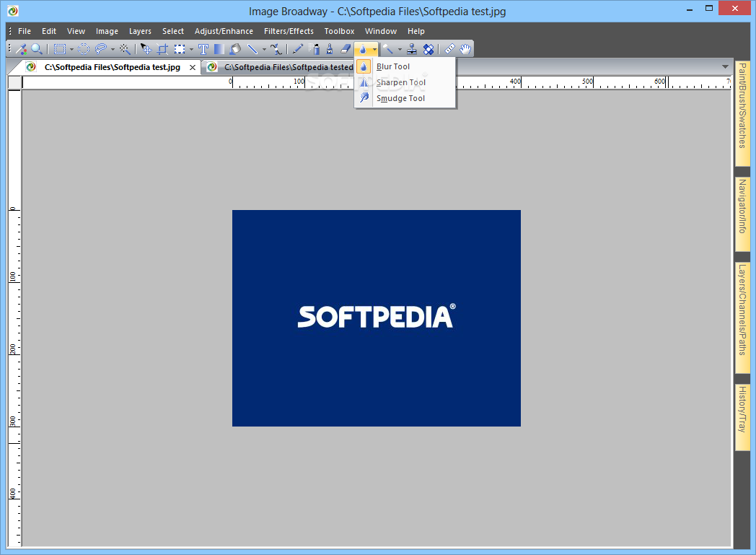Select the elliptical marquee selection tool
This screenshot has width=756, height=555.
pos(84,48)
